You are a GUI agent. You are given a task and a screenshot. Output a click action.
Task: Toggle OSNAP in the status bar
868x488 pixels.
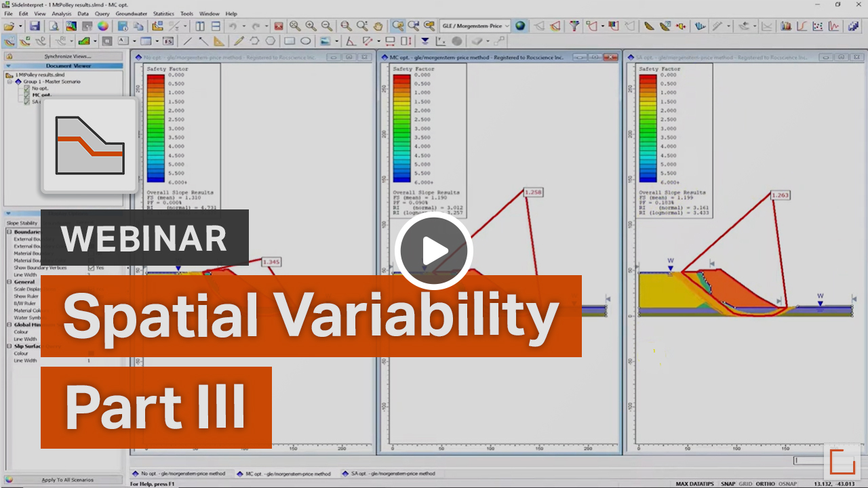(787, 483)
